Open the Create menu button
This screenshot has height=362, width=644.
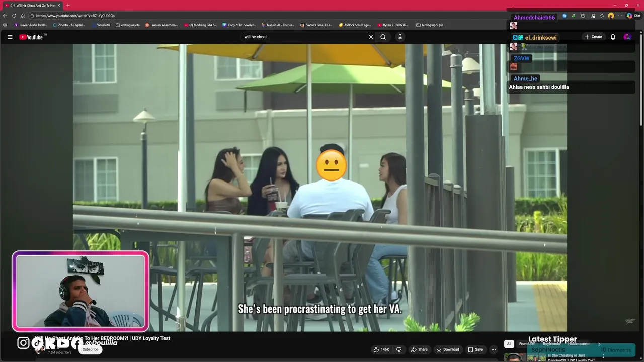click(x=593, y=37)
